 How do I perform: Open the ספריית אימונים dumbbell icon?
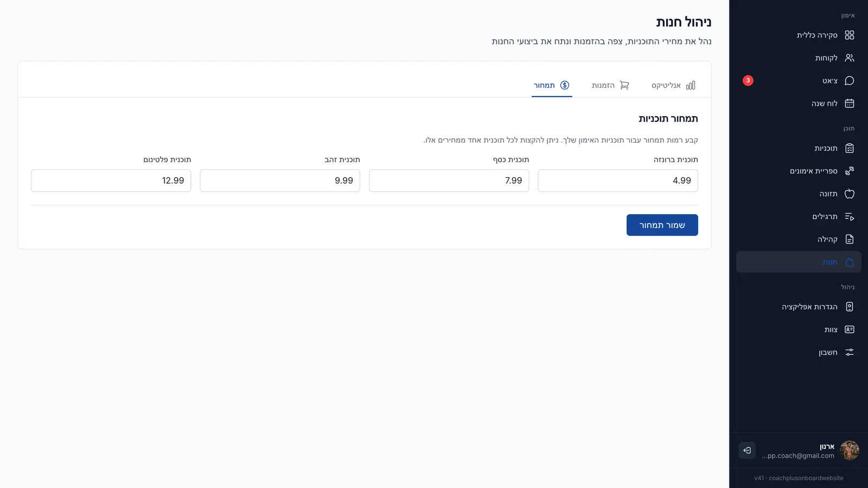tap(850, 171)
